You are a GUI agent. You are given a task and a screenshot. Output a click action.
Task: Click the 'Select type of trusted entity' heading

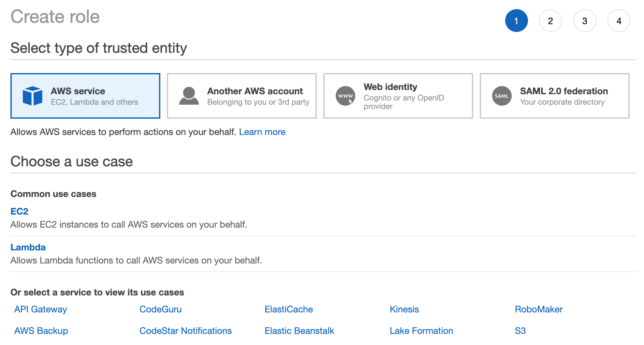pos(99,48)
